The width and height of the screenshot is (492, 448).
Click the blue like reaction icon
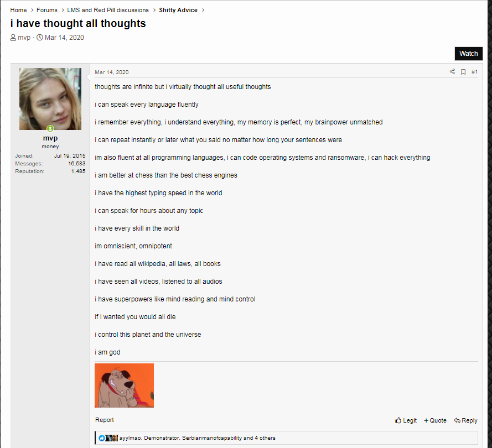pos(102,438)
